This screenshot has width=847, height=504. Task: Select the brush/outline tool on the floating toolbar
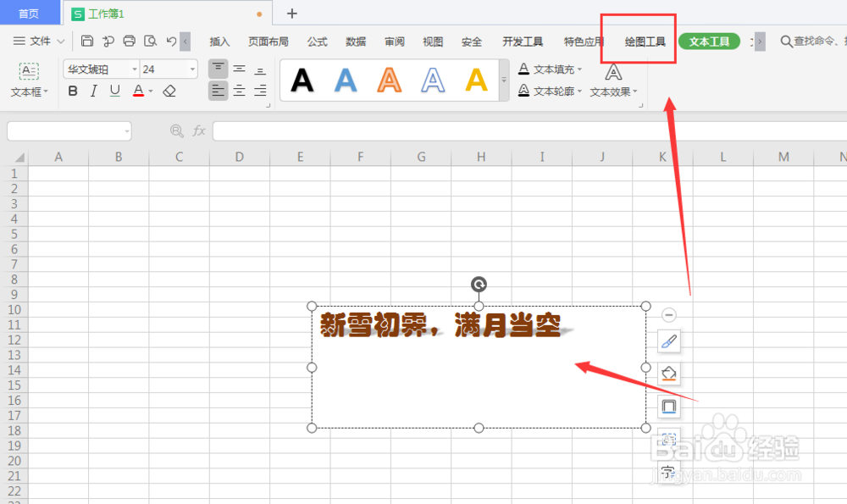(x=668, y=341)
